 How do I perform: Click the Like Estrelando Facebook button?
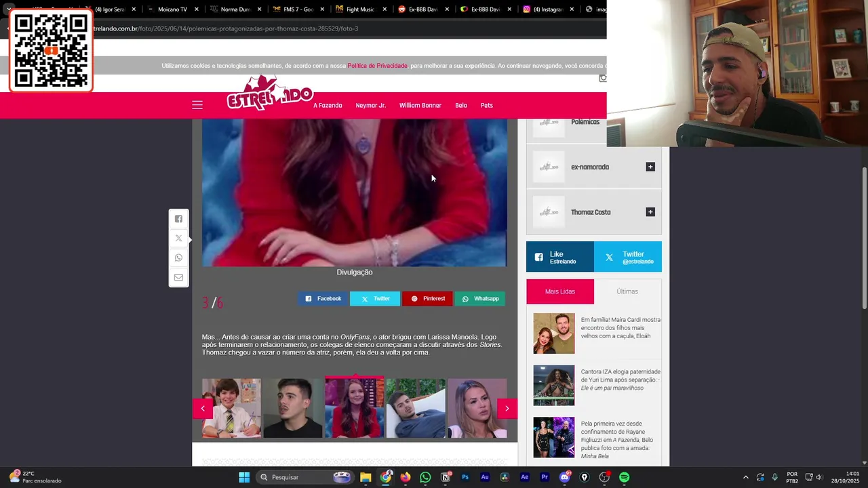[560, 257]
